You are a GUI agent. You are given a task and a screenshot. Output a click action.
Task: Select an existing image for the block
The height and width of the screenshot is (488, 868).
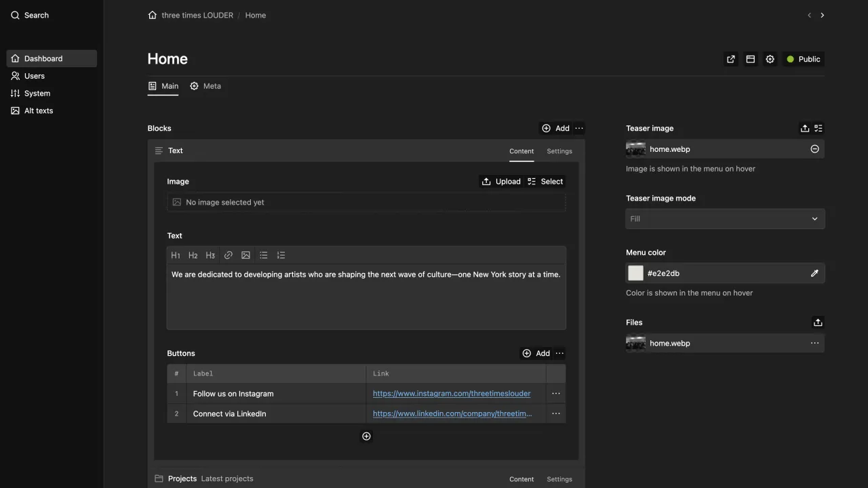click(x=545, y=182)
